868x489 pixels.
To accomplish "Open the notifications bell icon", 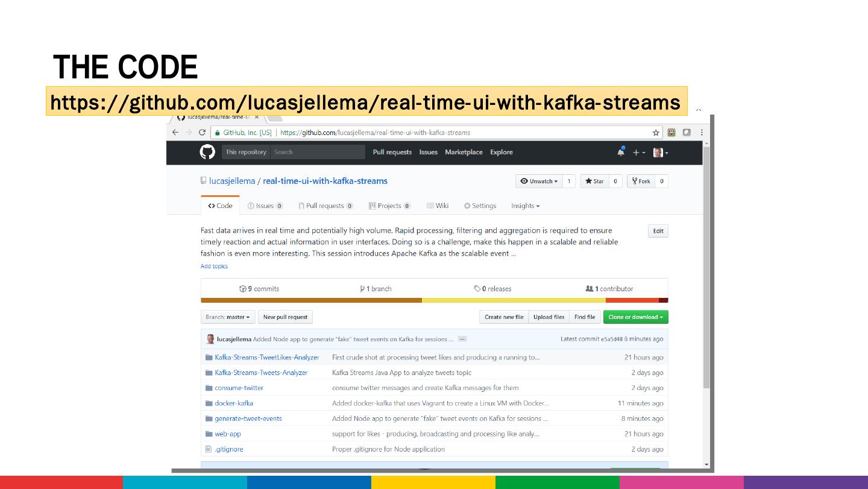I will click(x=621, y=153).
